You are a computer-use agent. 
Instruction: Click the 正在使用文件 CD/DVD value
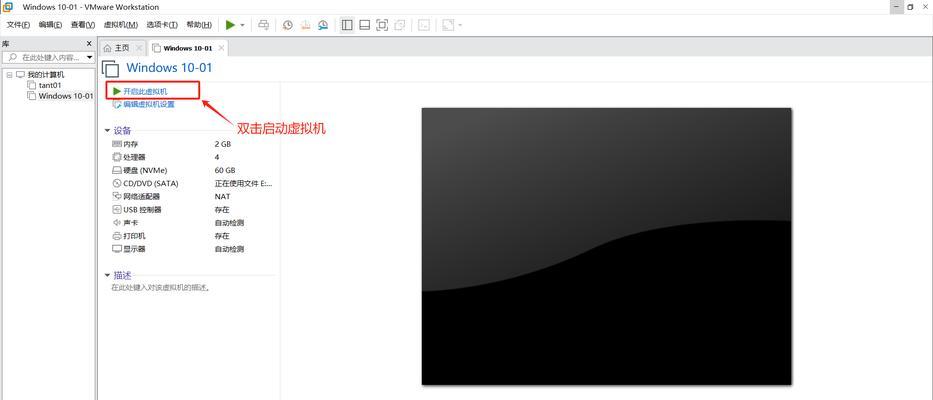click(x=243, y=183)
